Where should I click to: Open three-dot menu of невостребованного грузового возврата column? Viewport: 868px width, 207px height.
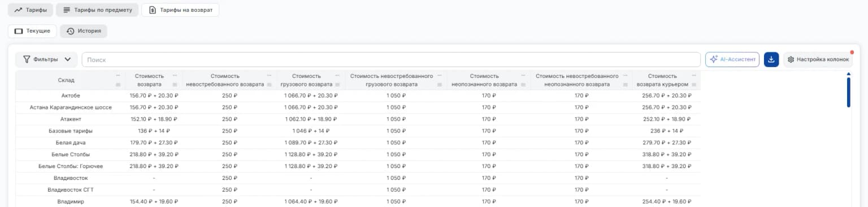pos(440,75)
